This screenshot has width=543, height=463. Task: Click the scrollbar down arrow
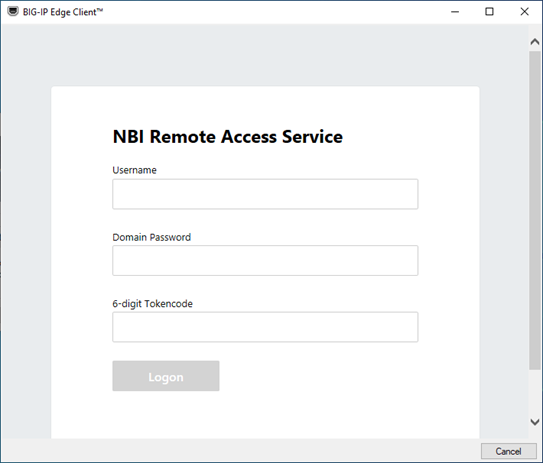click(x=535, y=421)
